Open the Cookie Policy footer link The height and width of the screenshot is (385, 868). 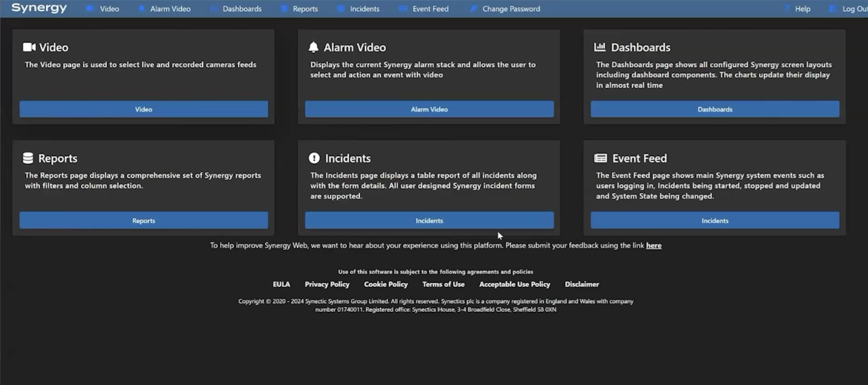tap(386, 284)
